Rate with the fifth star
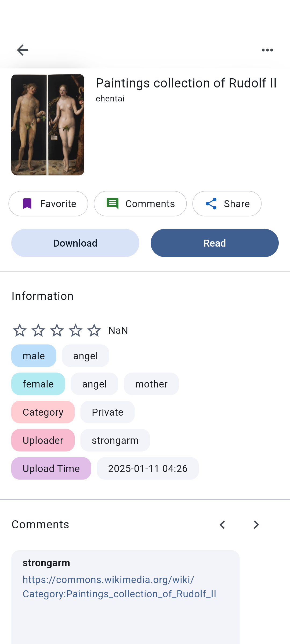Viewport: 290px width, 644px height. pyautogui.click(x=94, y=330)
